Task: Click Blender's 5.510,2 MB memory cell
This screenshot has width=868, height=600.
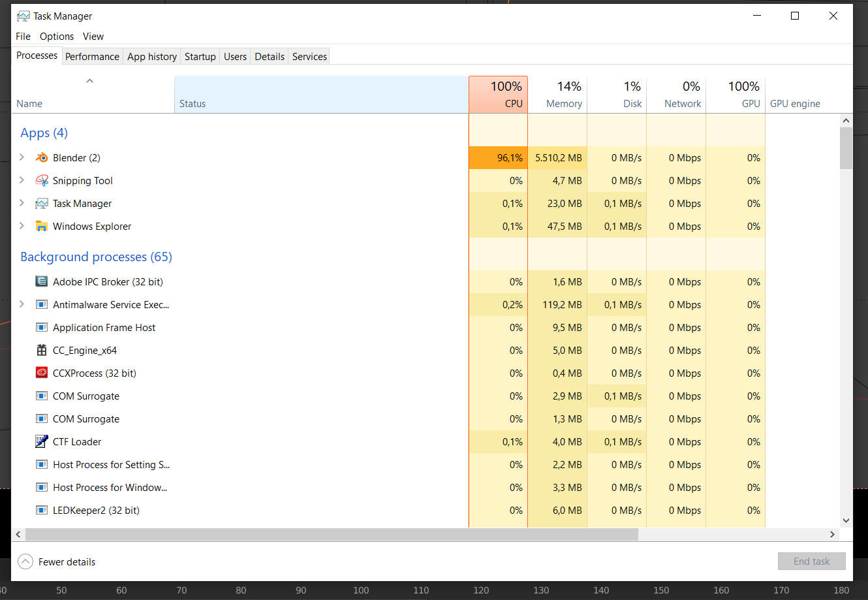Action: point(557,158)
